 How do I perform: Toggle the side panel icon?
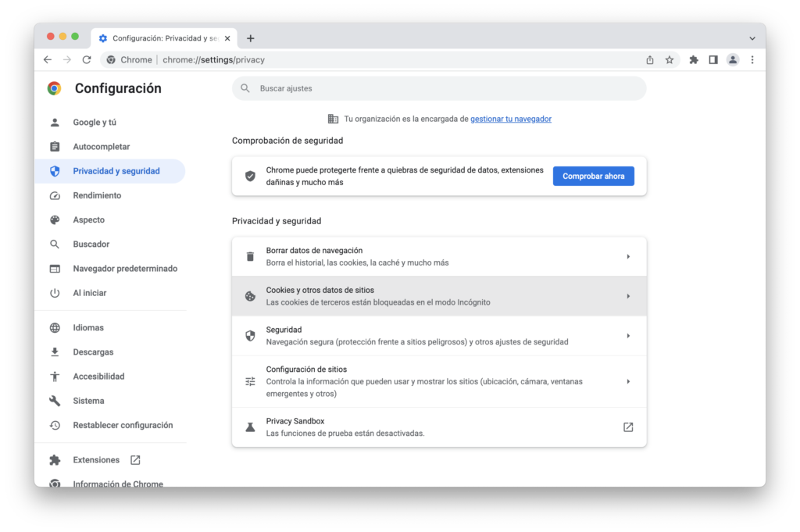(713, 59)
